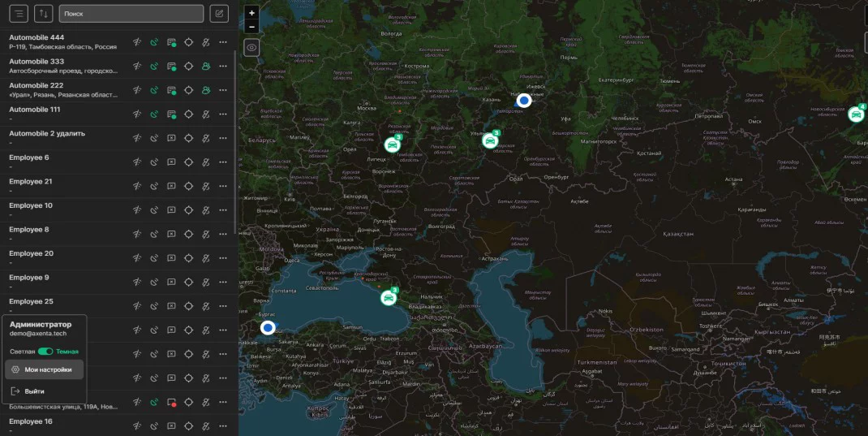Viewport: 868px width, 436px height.
Task: Toggle the crosshair tracking icon for Employee 6
Action: pyautogui.click(x=189, y=162)
